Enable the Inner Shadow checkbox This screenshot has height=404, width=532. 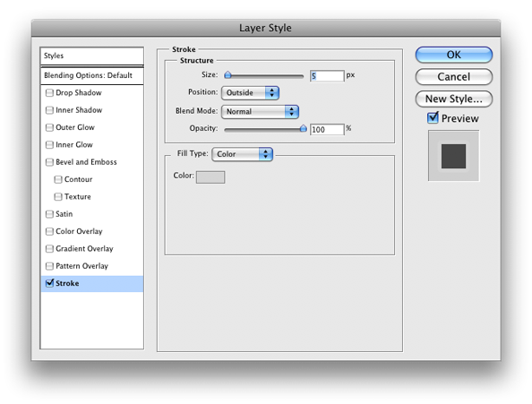click(49, 110)
